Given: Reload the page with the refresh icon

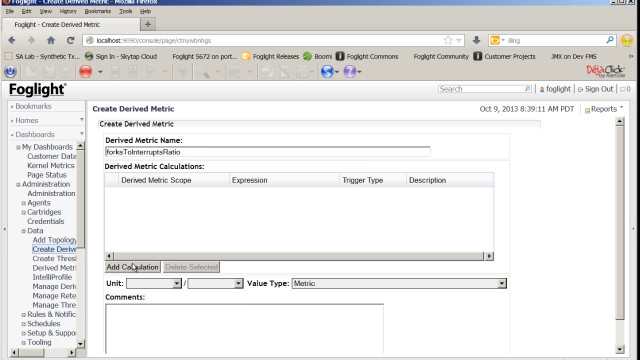Looking at the screenshot, I should click(x=71, y=40).
